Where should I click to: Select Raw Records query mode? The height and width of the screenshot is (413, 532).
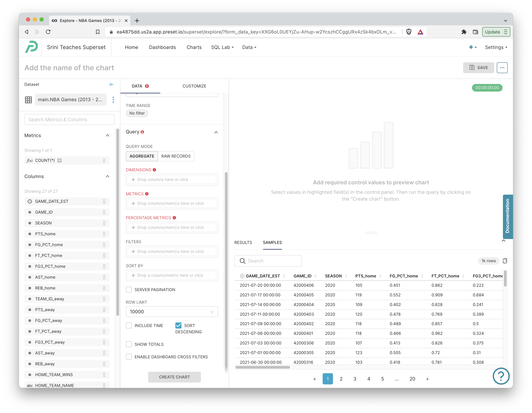click(176, 156)
